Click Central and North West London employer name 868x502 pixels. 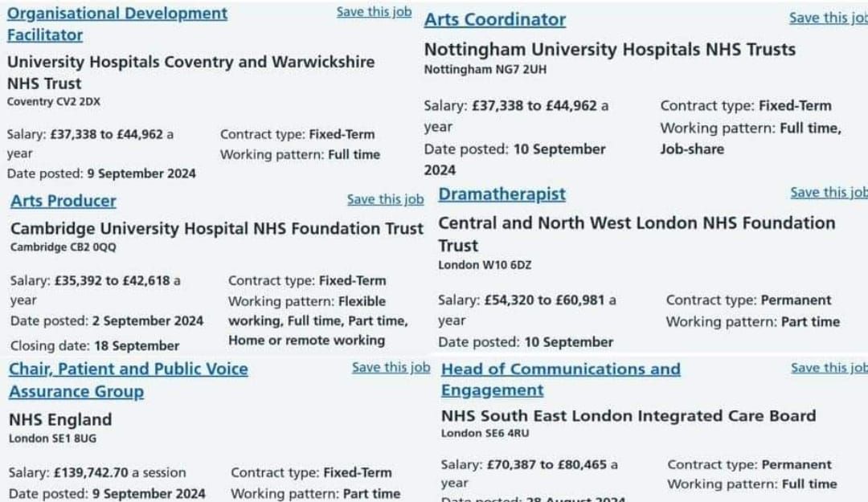(x=637, y=223)
